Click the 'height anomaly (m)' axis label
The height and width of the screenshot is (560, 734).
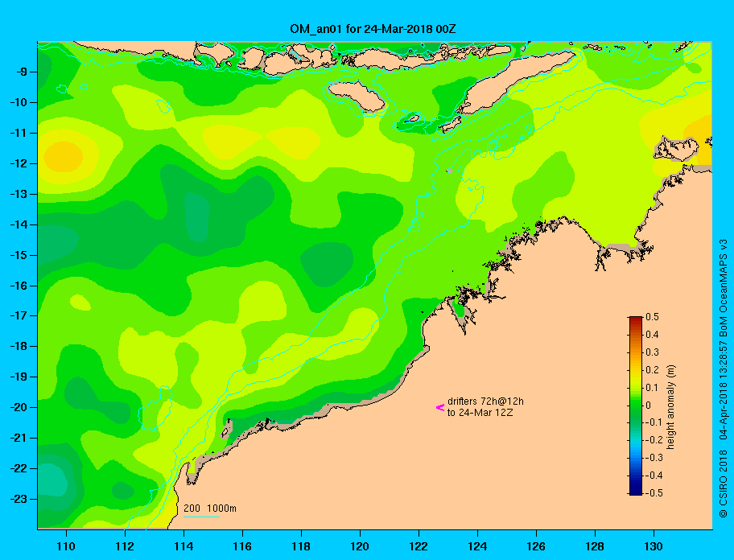tap(670, 407)
